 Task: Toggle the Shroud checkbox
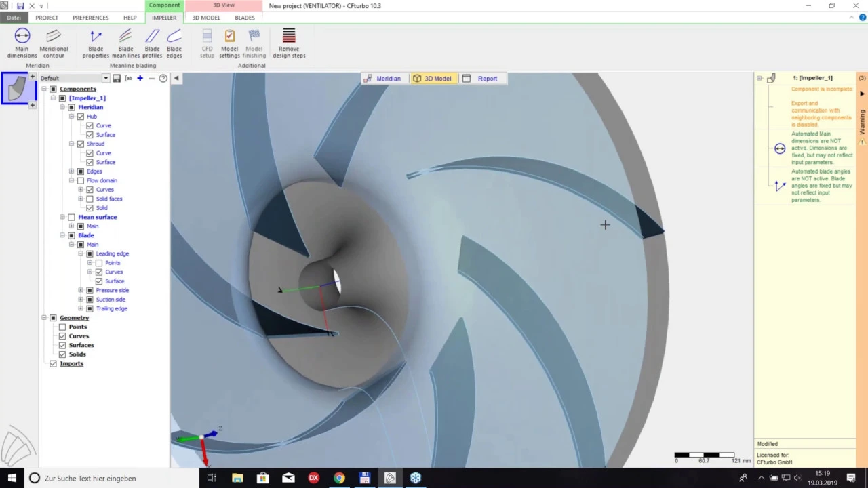[x=81, y=144]
